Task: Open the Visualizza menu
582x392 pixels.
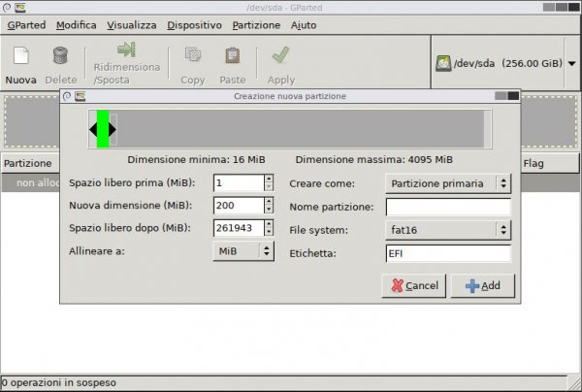Action: tap(132, 25)
